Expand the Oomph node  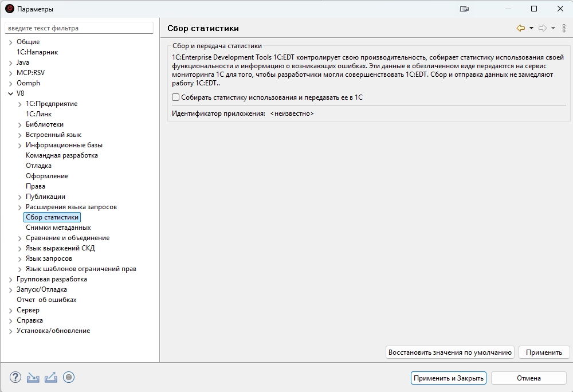click(x=10, y=84)
